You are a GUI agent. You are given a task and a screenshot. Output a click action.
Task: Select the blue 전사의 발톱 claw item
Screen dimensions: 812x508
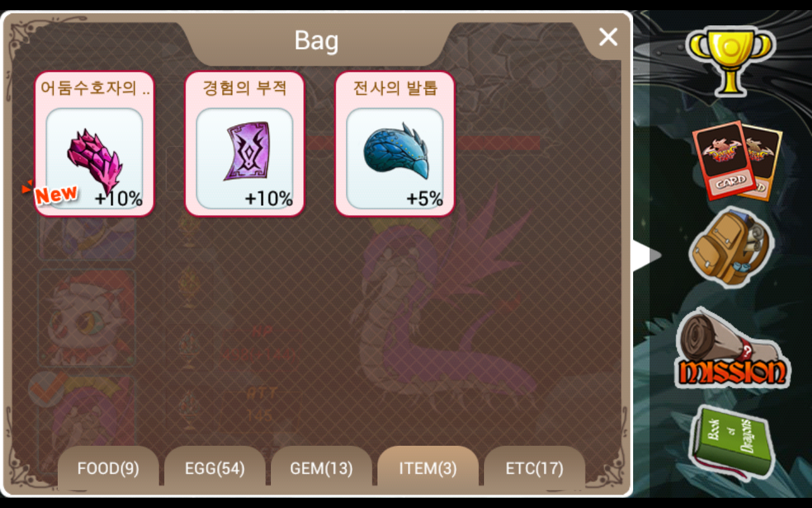[x=395, y=144]
